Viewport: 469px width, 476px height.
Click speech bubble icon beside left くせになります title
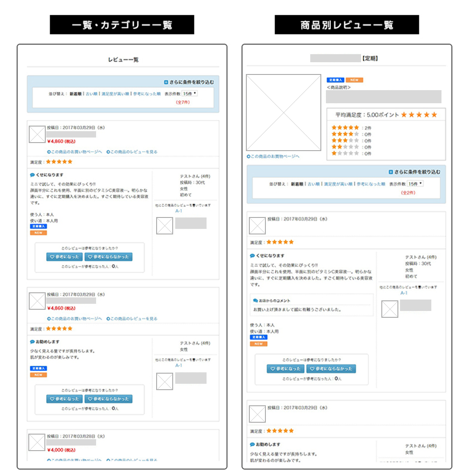pos(33,175)
